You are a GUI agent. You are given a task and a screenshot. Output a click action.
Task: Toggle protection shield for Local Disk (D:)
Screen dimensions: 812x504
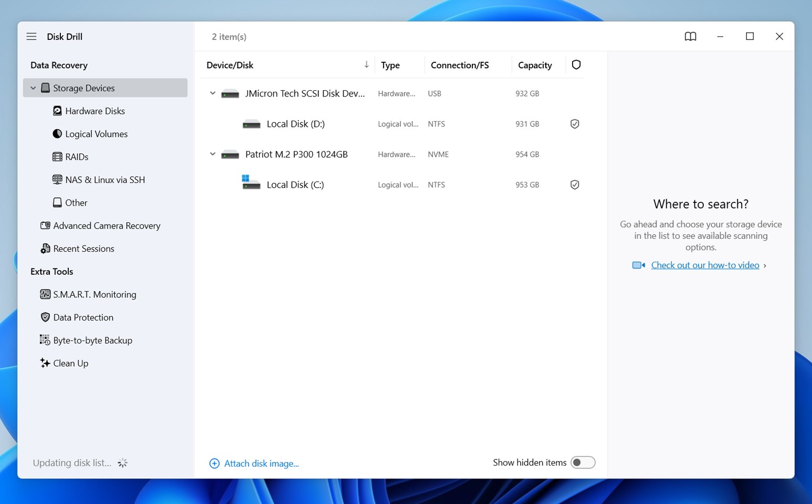(x=575, y=124)
